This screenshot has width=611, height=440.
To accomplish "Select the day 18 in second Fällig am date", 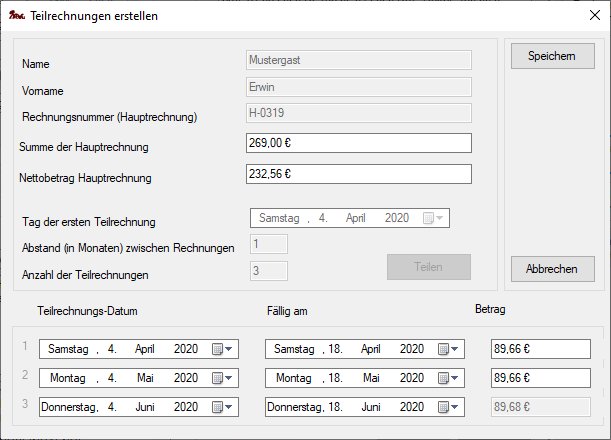I will point(336,378).
